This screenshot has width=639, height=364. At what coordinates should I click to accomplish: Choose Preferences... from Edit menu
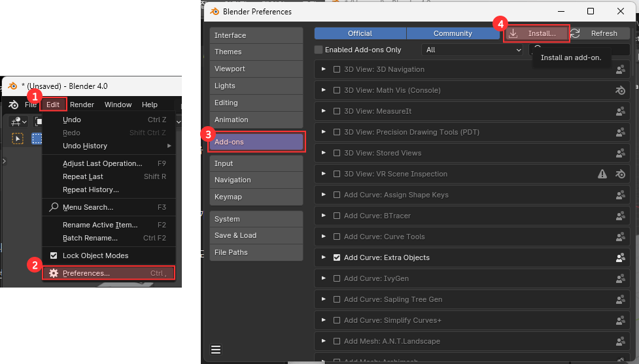pos(109,273)
